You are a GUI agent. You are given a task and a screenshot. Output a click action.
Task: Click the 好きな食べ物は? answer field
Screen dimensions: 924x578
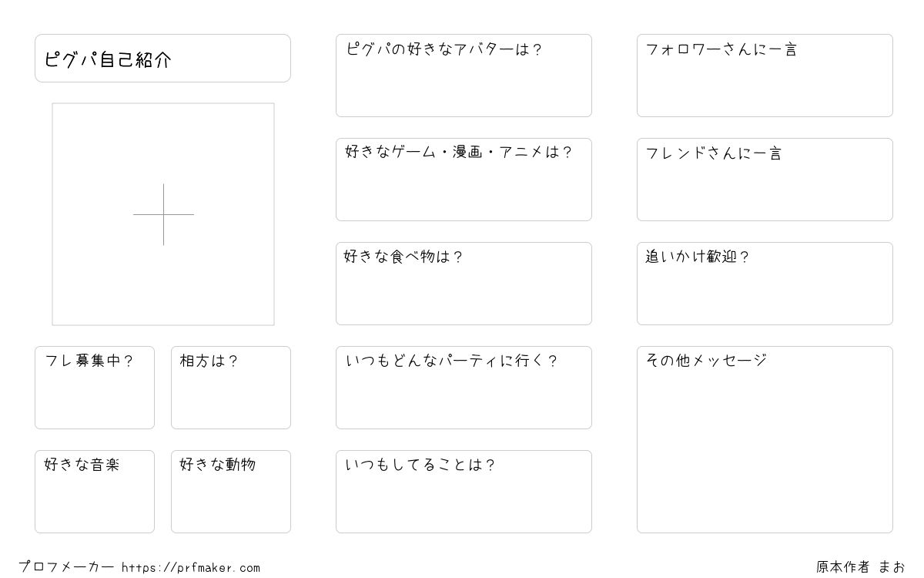pyautogui.click(x=464, y=284)
